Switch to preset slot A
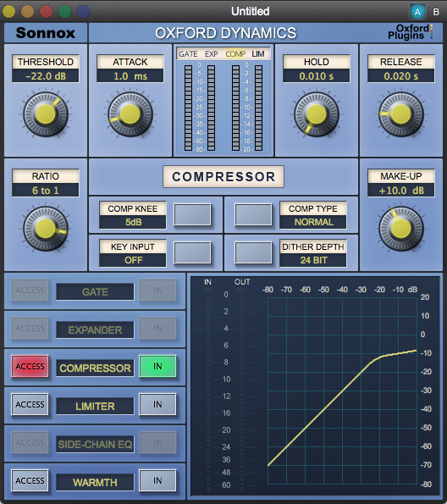The image size is (447, 504). pos(417,12)
